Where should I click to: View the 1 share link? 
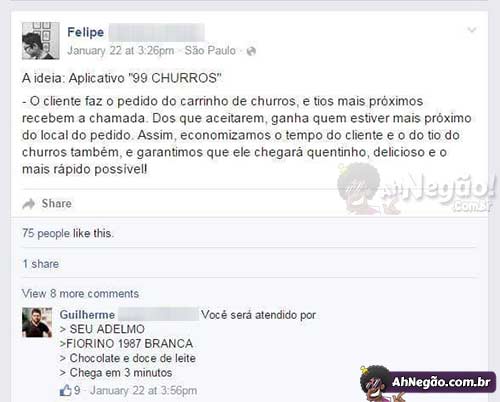(41, 264)
